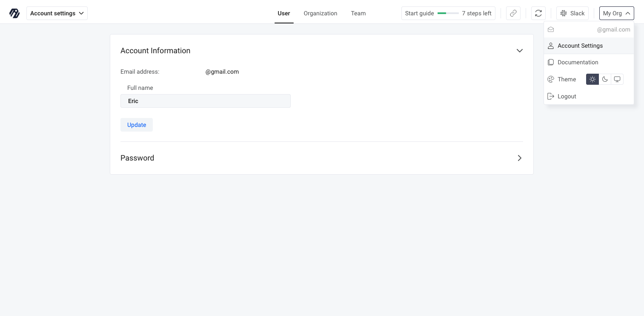Click the Theme label in the menu

pyautogui.click(x=567, y=79)
